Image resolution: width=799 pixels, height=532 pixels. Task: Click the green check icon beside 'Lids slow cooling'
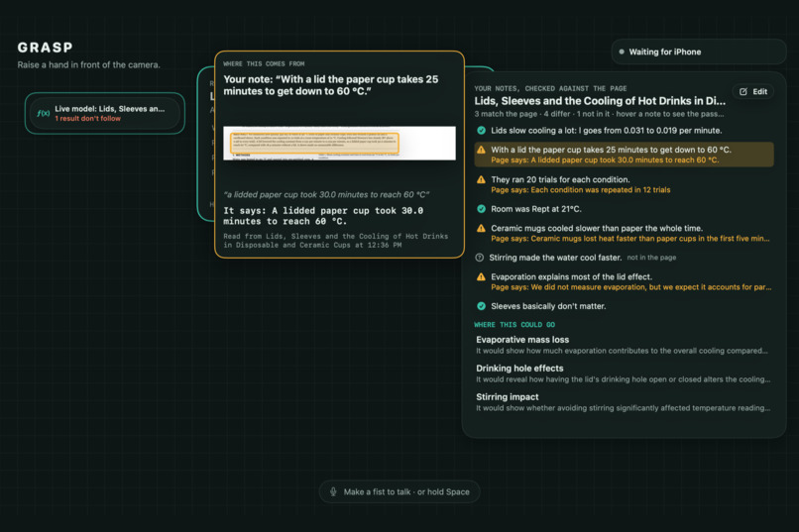(x=481, y=131)
